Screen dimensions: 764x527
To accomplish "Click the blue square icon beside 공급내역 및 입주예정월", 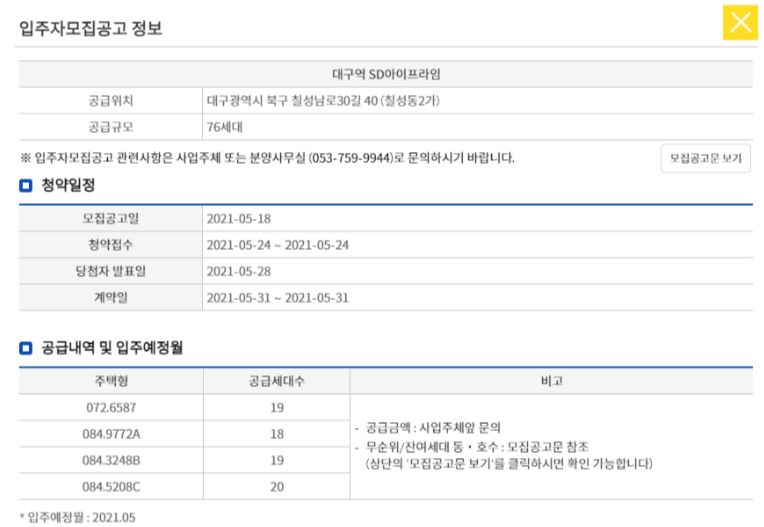I will coord(26,348).
